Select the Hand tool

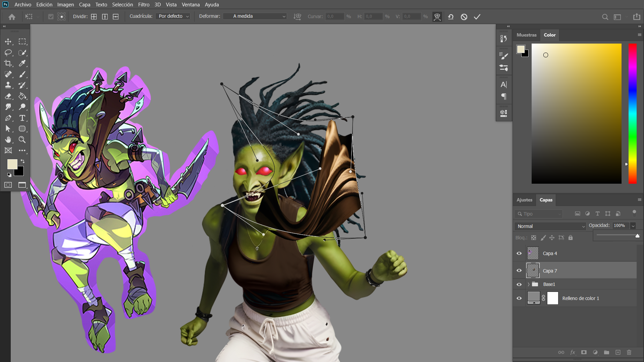(x=8, y=140)
